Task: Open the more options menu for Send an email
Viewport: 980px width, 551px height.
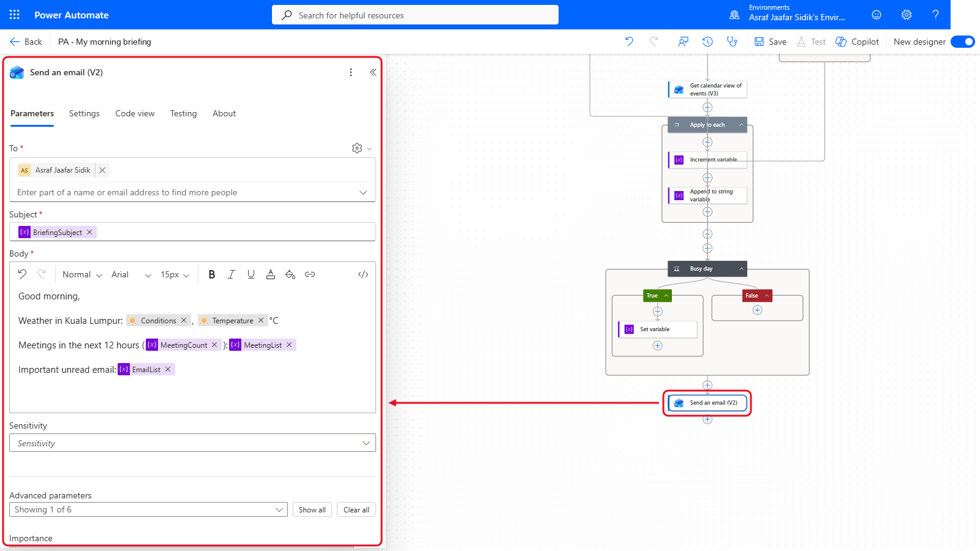Action: [350, 72]
